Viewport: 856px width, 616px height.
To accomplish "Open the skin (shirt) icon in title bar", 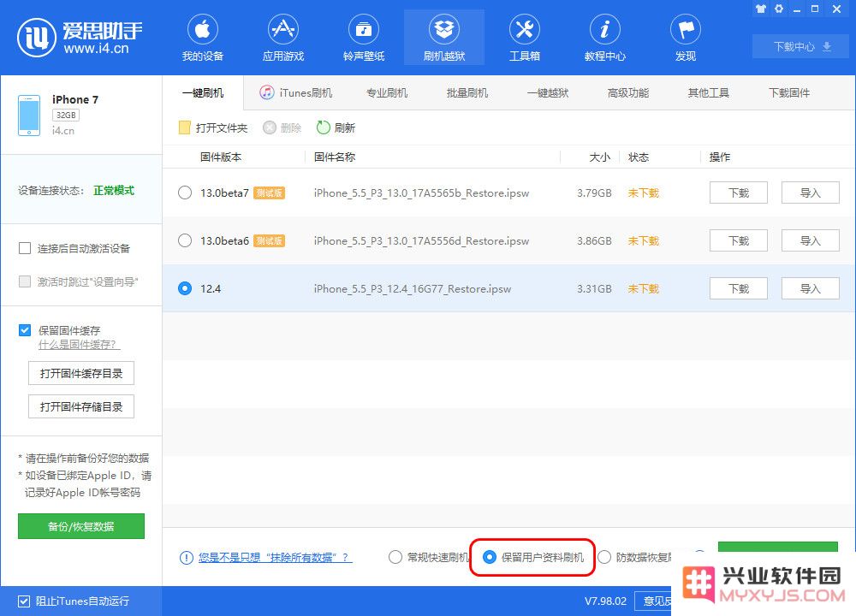I will (760, 9).
